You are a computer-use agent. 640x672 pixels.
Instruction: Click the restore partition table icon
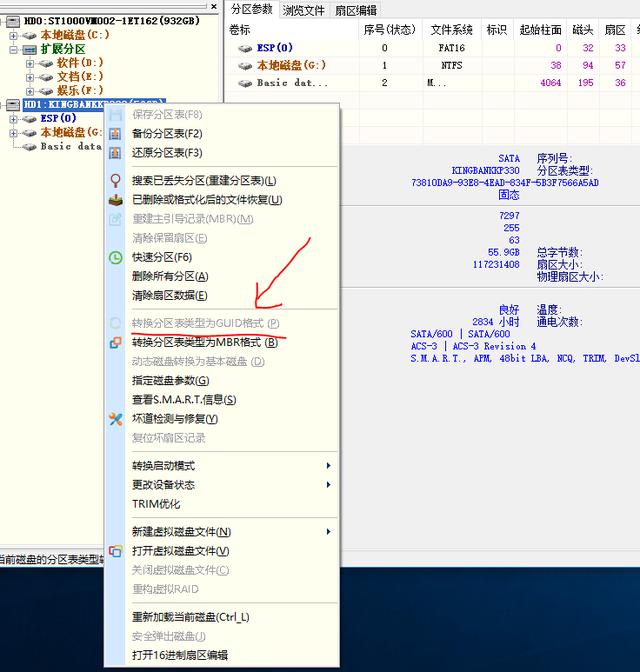click(x=115, y=153)
